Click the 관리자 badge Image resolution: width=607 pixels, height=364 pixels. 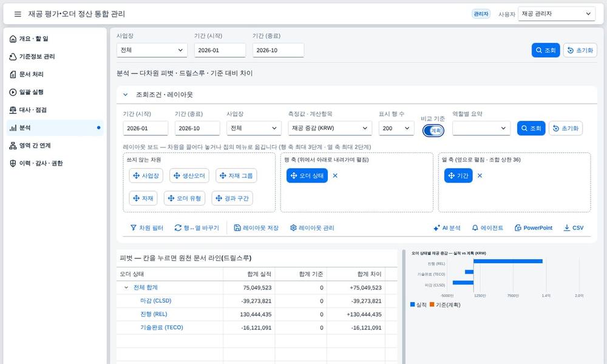(481, 14)
